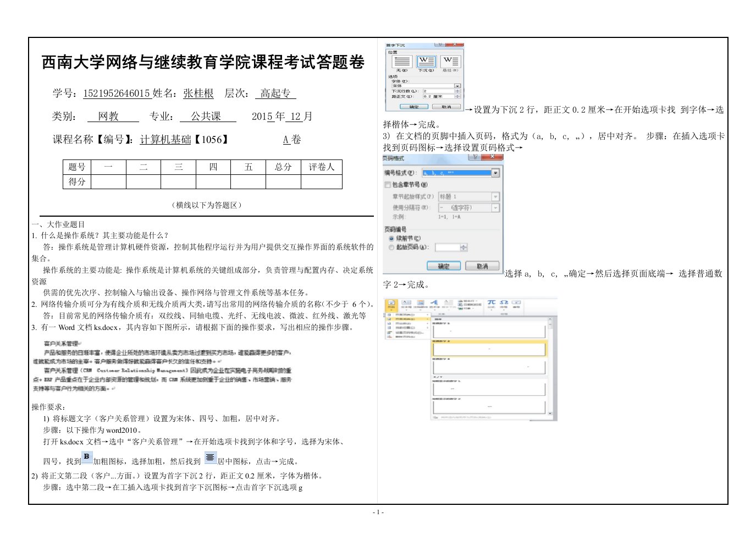Viewport: 756px width, 534px height.
Task: Select the 悬挂 hanging drop cap icon
Action: pyautogui.click(x=451, y=62)
